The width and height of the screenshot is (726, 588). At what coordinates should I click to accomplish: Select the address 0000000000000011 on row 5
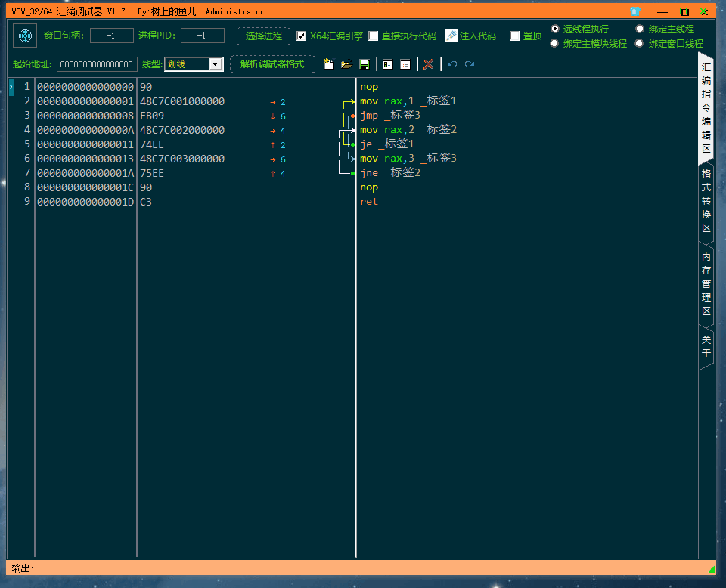(85, 144)
